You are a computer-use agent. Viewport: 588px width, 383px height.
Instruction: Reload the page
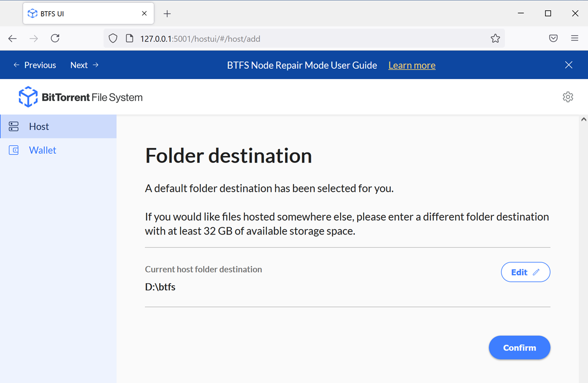click(55, 39)
